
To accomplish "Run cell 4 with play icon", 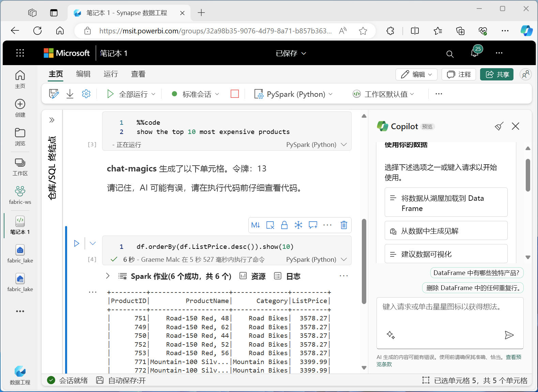I will 77,243.
